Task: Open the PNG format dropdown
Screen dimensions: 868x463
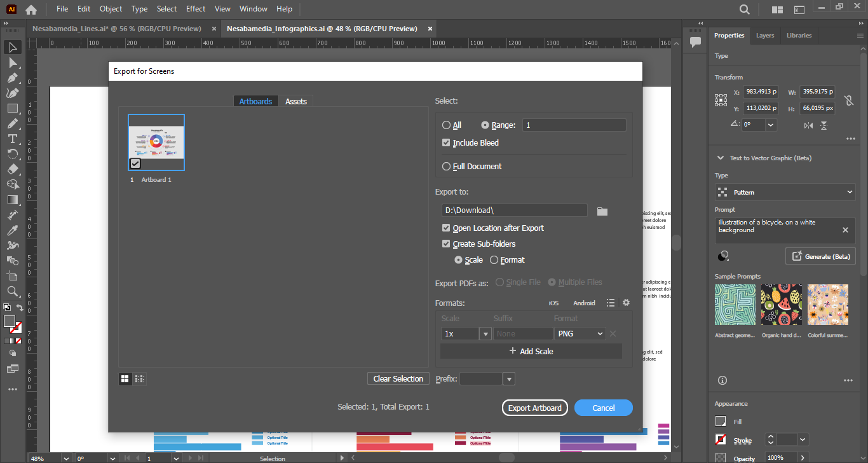Action: click(x=580, y=333)
